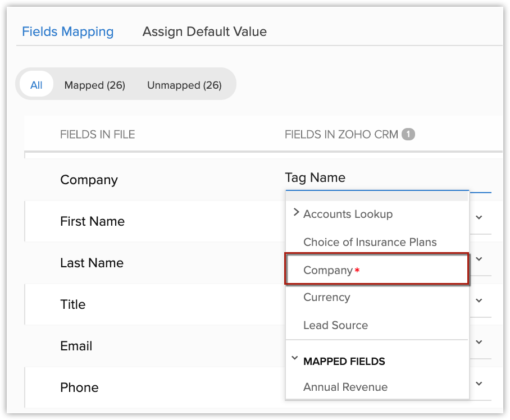Choose Annual Revenue under Mapped Fields

[345, 387]
